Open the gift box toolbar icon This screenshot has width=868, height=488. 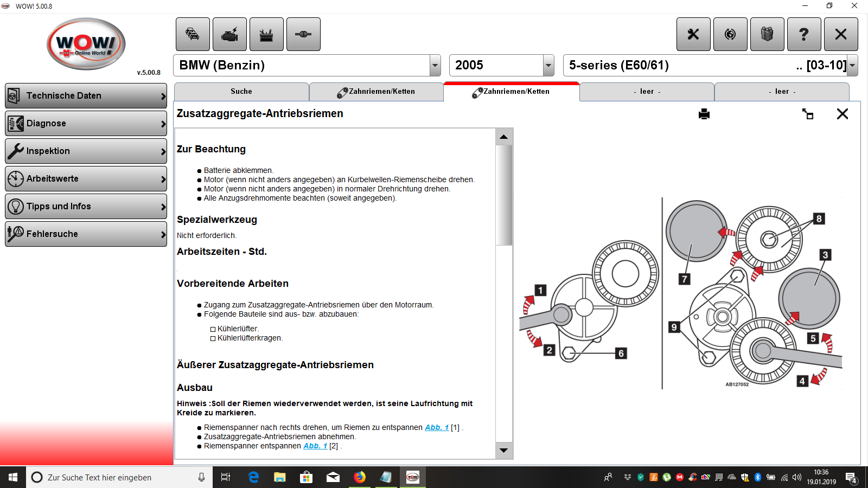click(x=767, y=34)
